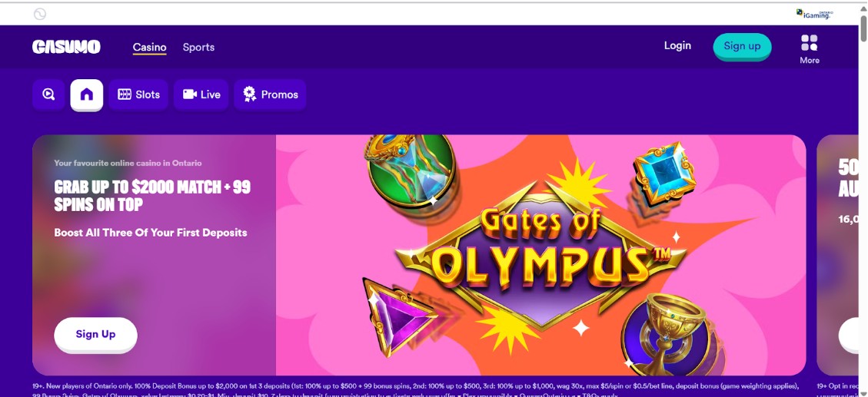Click the white Sign Up banner button

click(95, 334)
